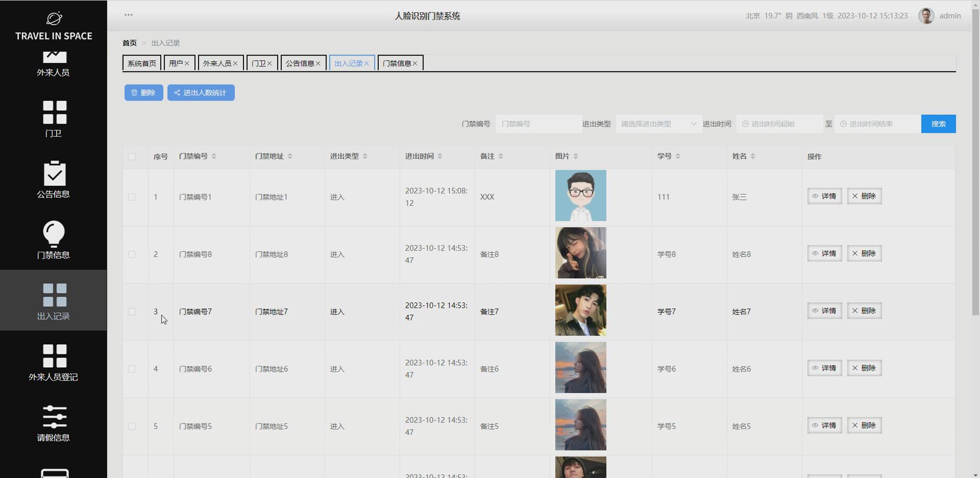Open 进出人数统计
Screen dimensions: 980x478
click(x=201, y=92)
